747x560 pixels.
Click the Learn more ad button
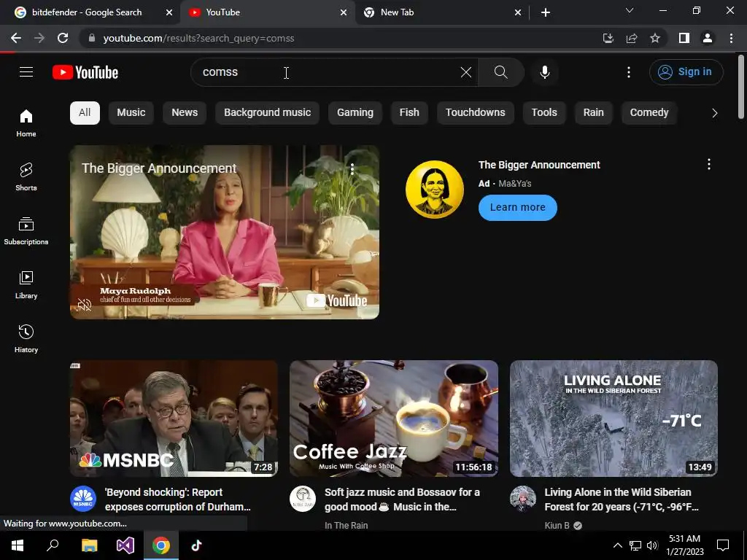(x=518, y=208)
